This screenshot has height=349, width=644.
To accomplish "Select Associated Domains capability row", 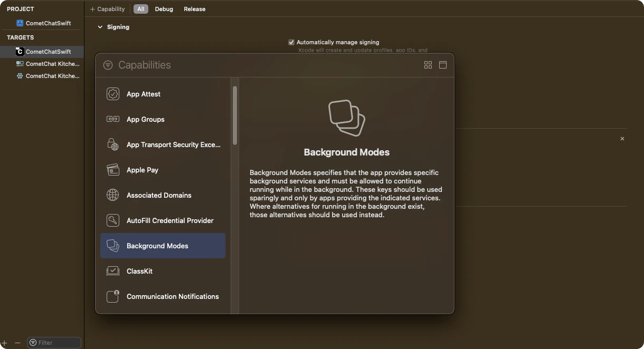I will [163, 195].
